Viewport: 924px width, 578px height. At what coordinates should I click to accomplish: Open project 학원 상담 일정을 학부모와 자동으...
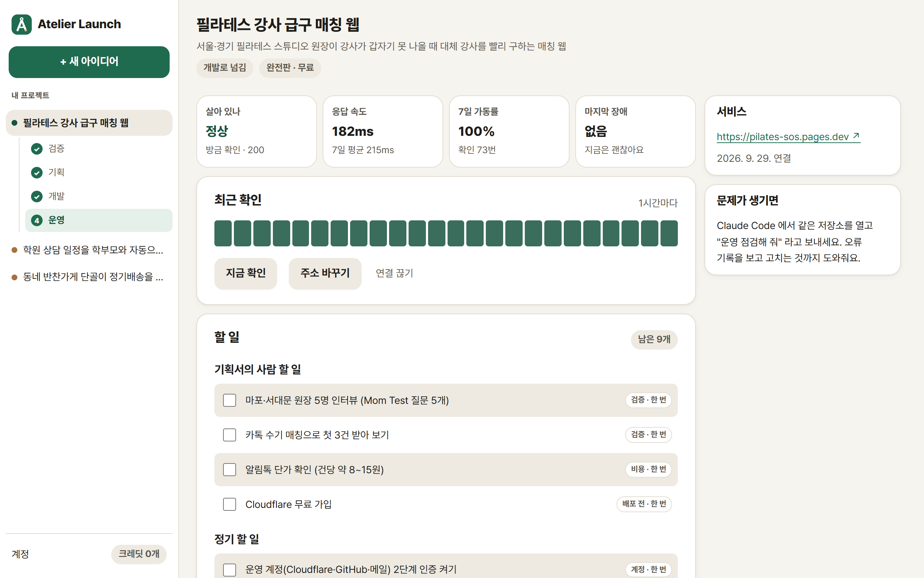coord(89,250)
